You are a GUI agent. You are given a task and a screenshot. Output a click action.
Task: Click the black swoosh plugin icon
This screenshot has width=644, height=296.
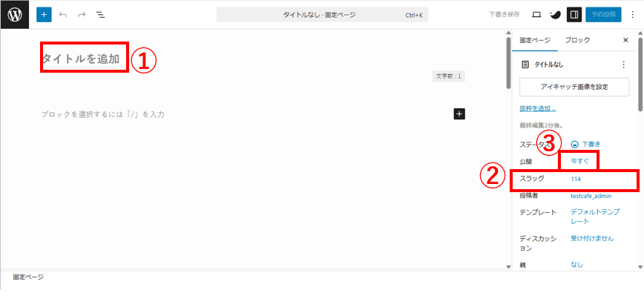[555, 15]
